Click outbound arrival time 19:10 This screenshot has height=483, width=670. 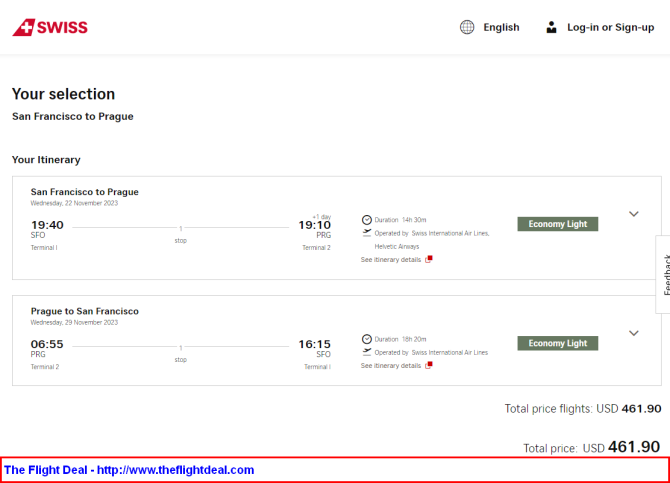314,225
